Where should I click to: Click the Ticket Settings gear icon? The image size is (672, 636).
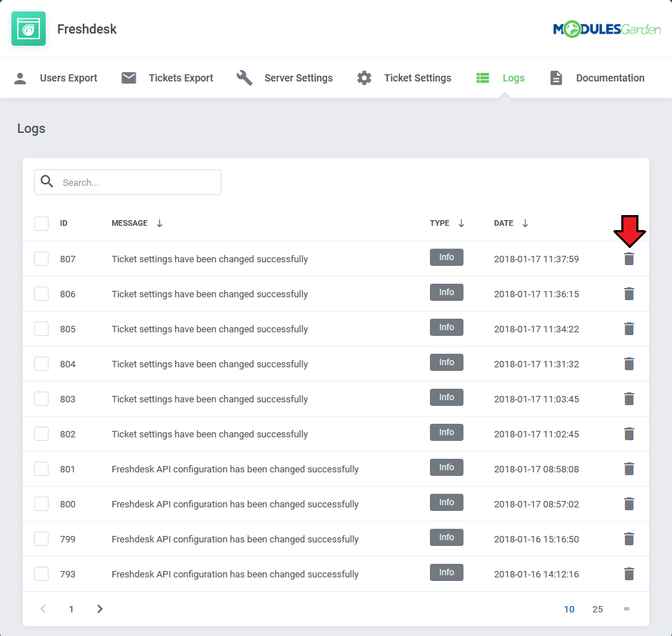pos(364,78)
